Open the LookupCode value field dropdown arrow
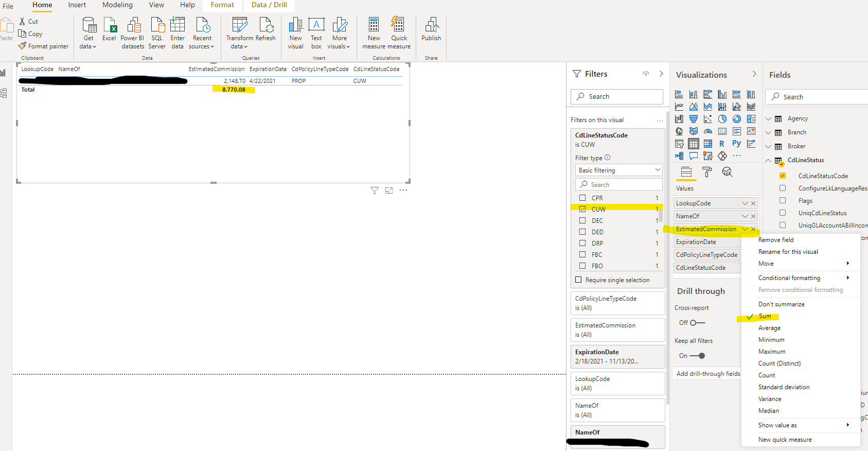 point(745,203)
